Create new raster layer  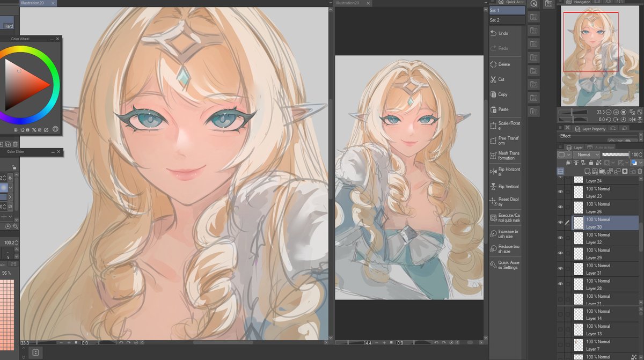(587, 171)
